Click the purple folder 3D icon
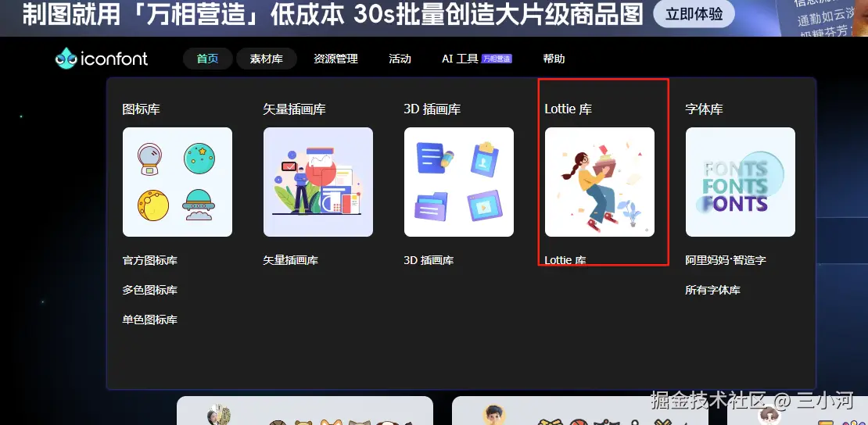868x425 pixels. (x=431, y=206)
